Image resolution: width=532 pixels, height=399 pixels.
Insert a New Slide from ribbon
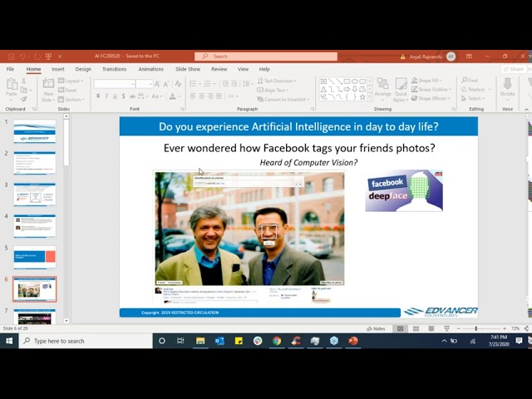(x=49, y=88)
